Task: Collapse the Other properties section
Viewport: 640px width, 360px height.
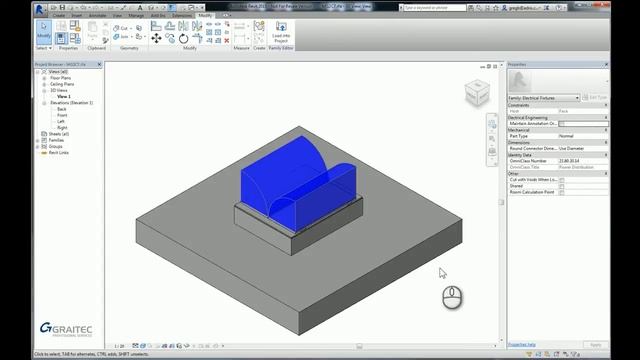Action: 606,173
